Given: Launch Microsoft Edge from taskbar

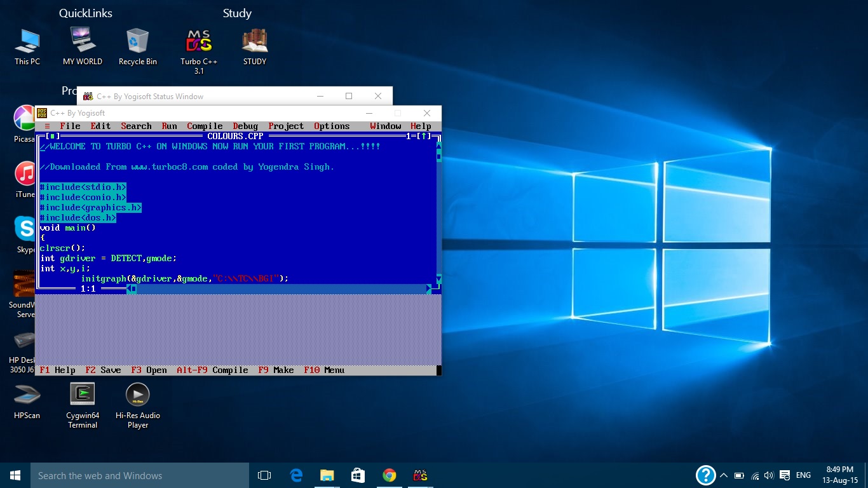Looking at the screenshot, I should tap(296, 475).
